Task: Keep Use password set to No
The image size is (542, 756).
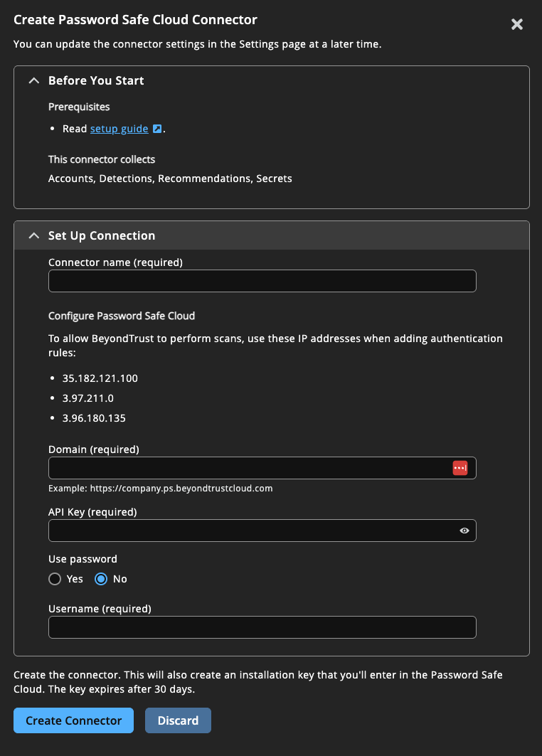Action: pos(100,579)
